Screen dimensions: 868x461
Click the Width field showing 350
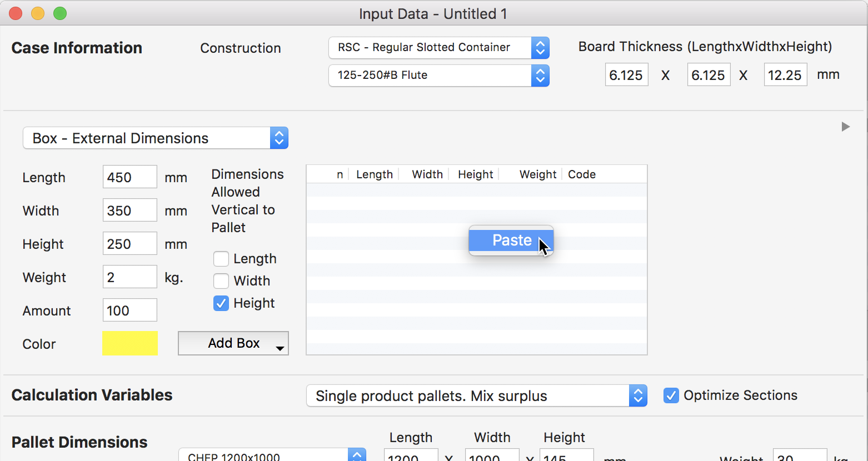click(x=130, y=211)
